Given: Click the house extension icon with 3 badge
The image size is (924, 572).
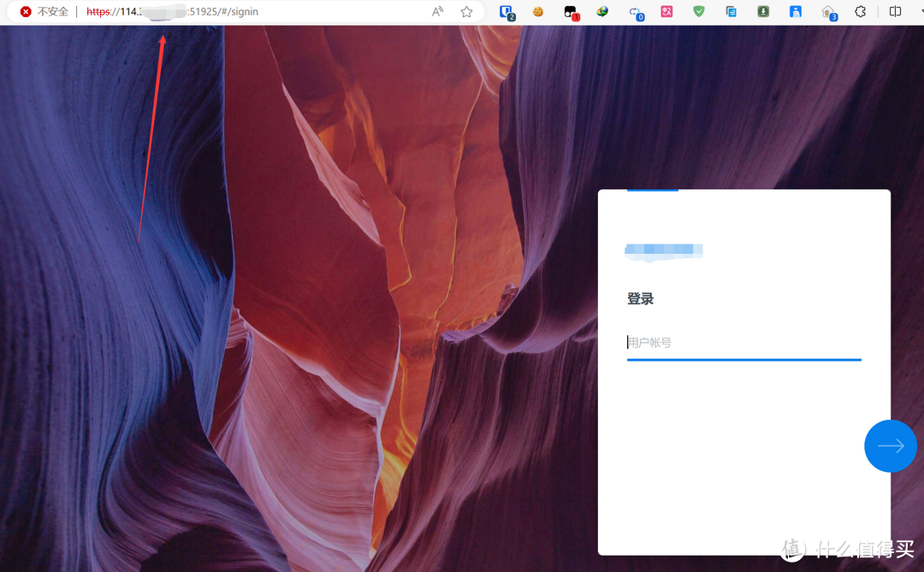Looking at the screenshot, I should tap(827, 12).
